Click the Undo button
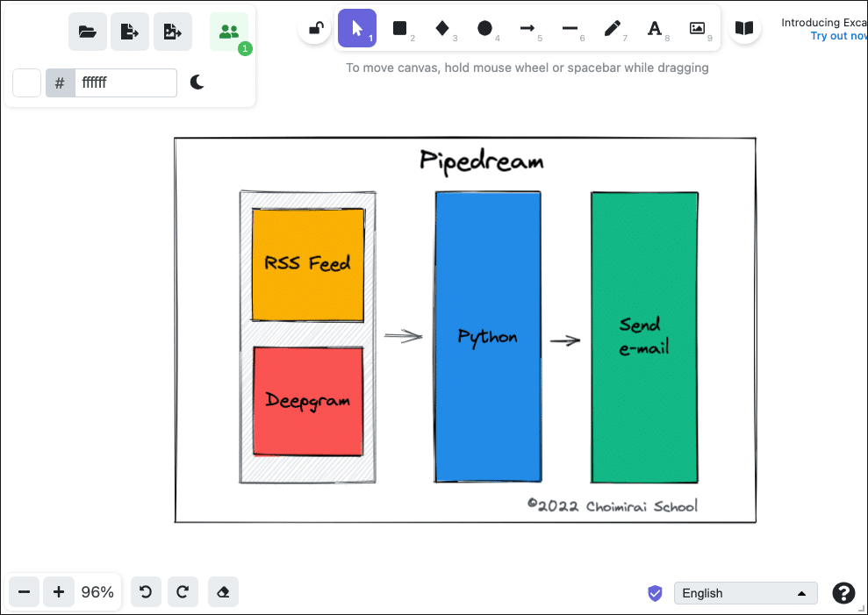The image size is (868, 615). (146, 592)
